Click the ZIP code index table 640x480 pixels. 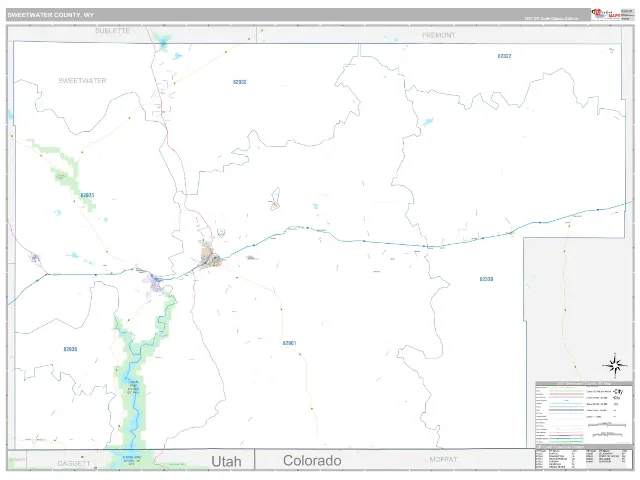[584, 459]
